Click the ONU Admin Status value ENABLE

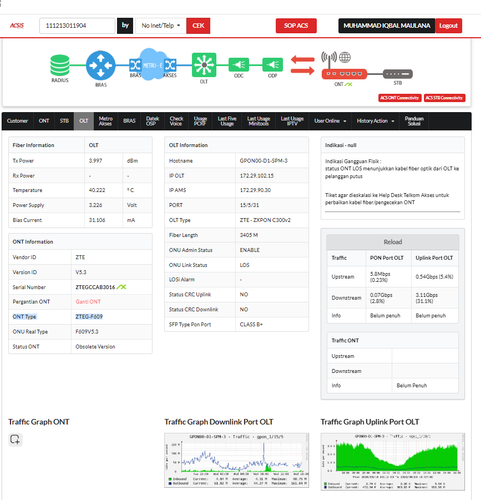pyautogui.click(x=249, y=250)
